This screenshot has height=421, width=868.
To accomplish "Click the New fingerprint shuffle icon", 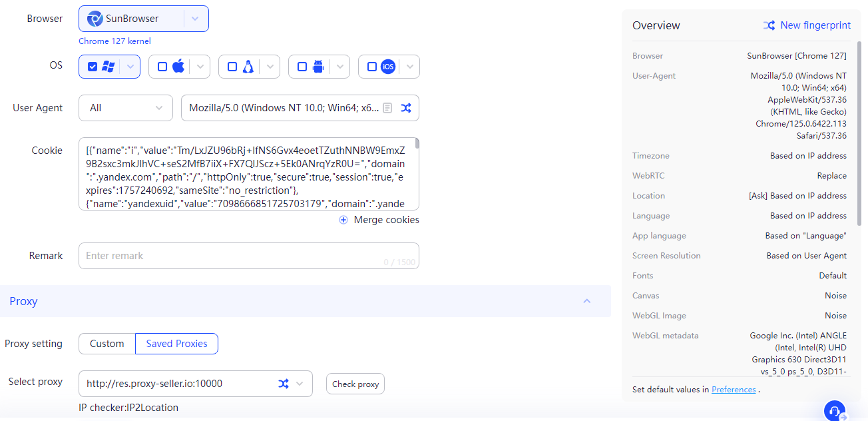I will pos(769,25).
